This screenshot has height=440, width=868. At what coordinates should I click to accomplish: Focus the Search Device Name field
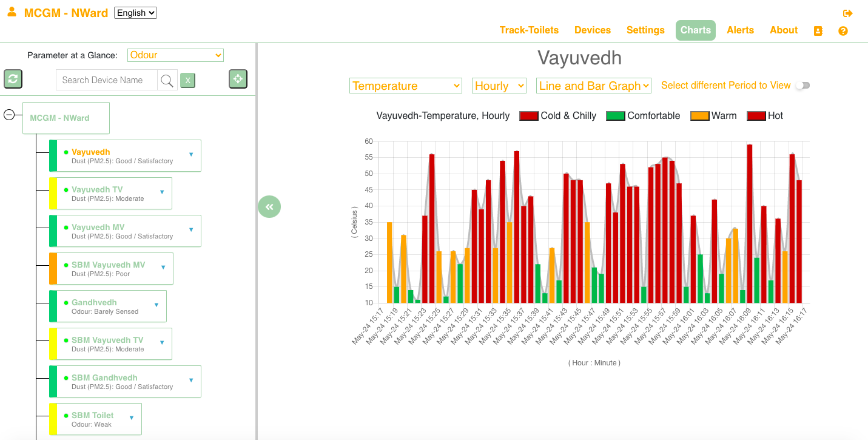[107, 80]
